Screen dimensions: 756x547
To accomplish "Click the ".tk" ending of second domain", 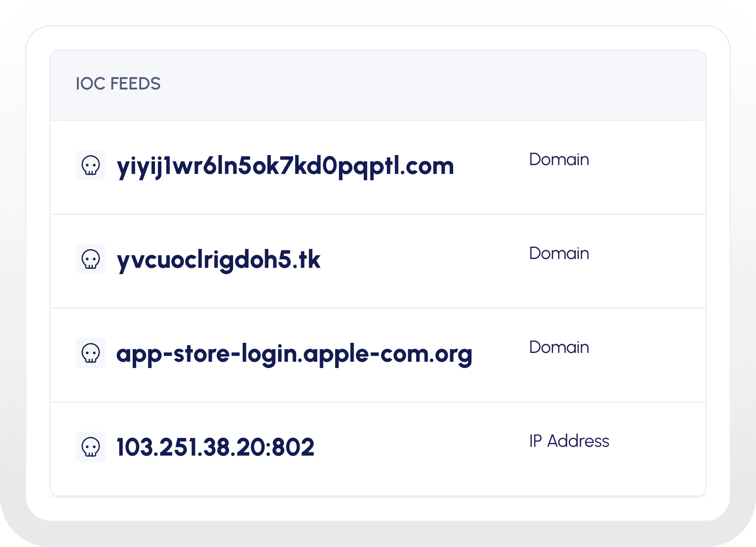I will (x=306, y=260).
